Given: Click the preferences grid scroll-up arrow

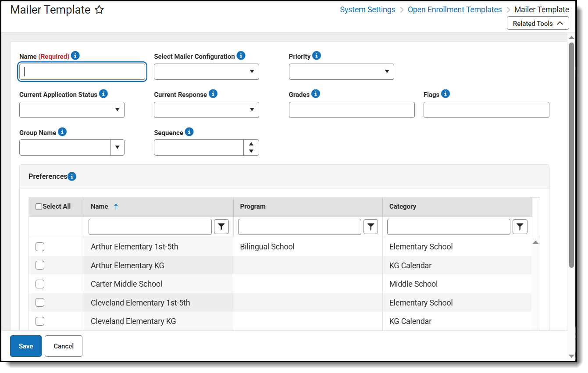Looking at the screenshot, I should pos(535,242).
